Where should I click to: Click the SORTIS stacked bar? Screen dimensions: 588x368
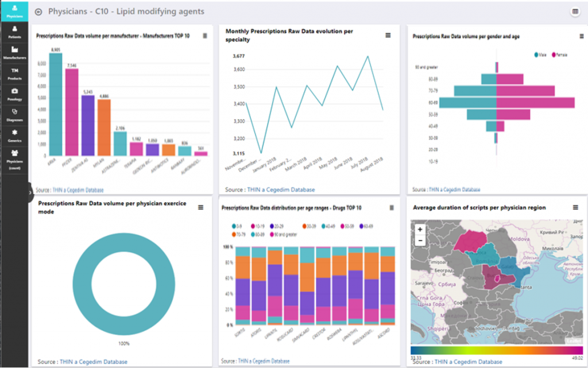(243, 285)
